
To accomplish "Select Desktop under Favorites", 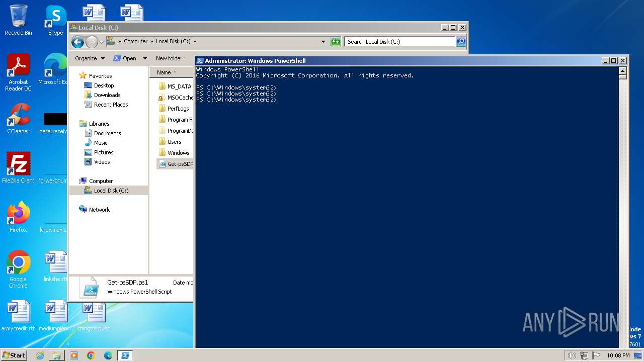I will point(104,85).
